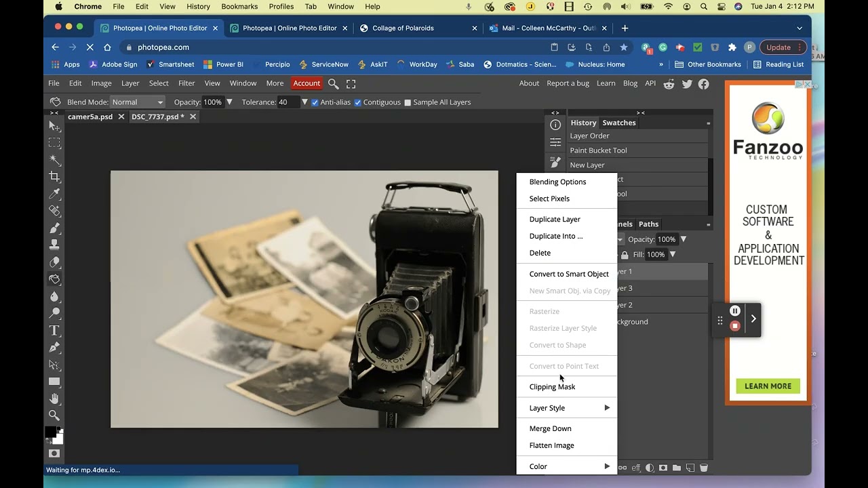The image size is (868, 488).
Task: Open the Brush settings panel icon
Action: pos(555,162)
